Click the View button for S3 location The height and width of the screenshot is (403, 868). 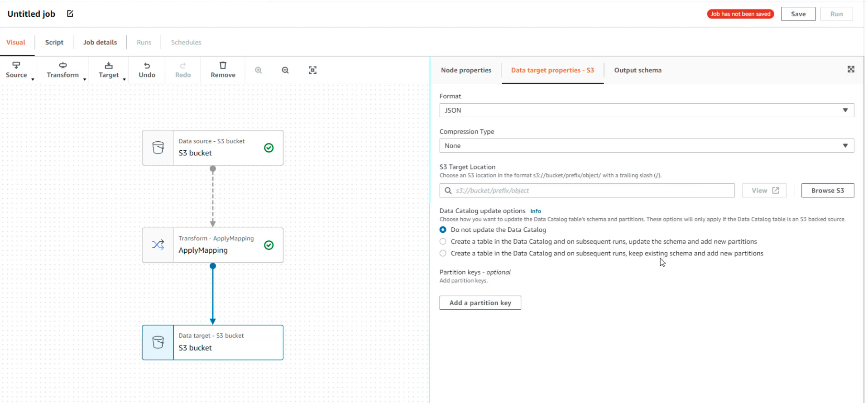[x=764, y=191]
